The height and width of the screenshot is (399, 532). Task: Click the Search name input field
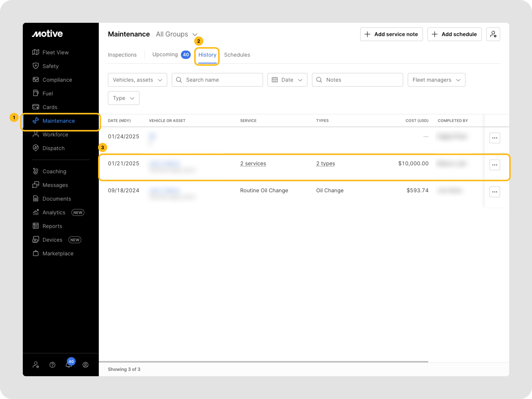click(217, 80)
